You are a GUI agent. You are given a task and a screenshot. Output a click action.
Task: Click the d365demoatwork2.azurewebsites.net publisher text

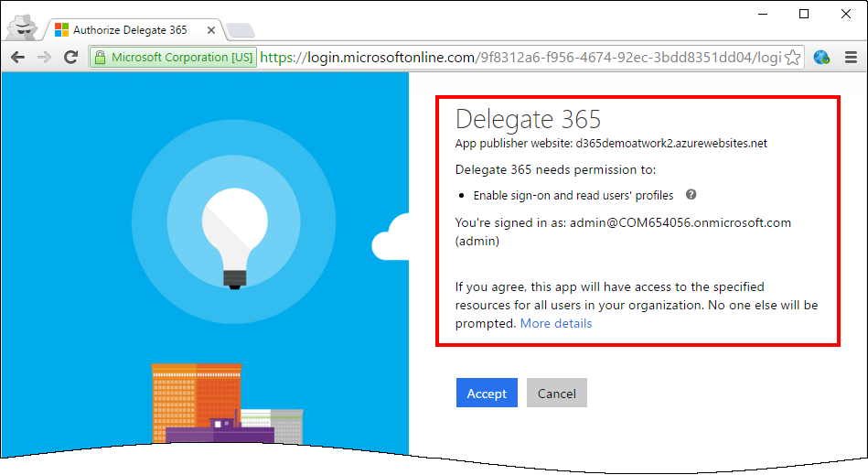click(x=671, y=144)
